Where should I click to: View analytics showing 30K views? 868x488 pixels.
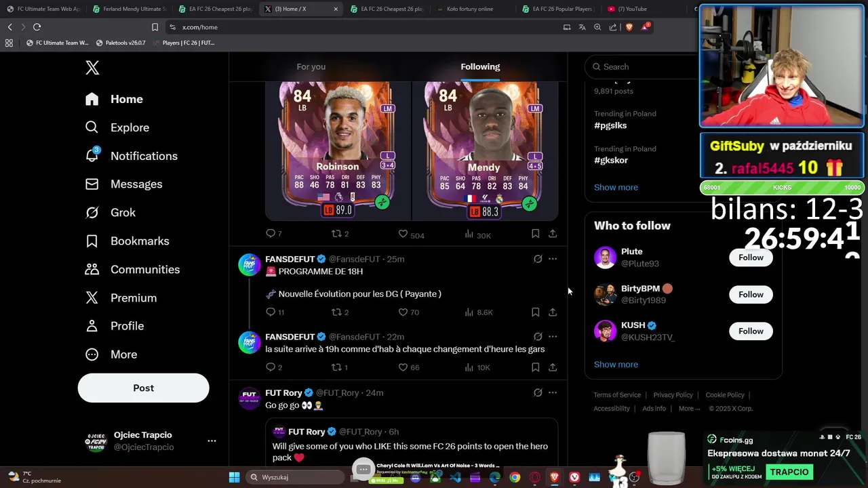click(x=477, y=234)
